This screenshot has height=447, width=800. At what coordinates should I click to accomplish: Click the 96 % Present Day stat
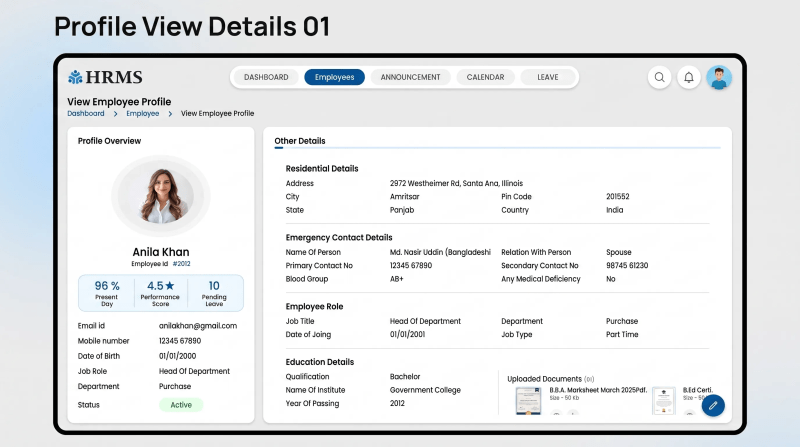pyautogui.click(x=107, y=293)
